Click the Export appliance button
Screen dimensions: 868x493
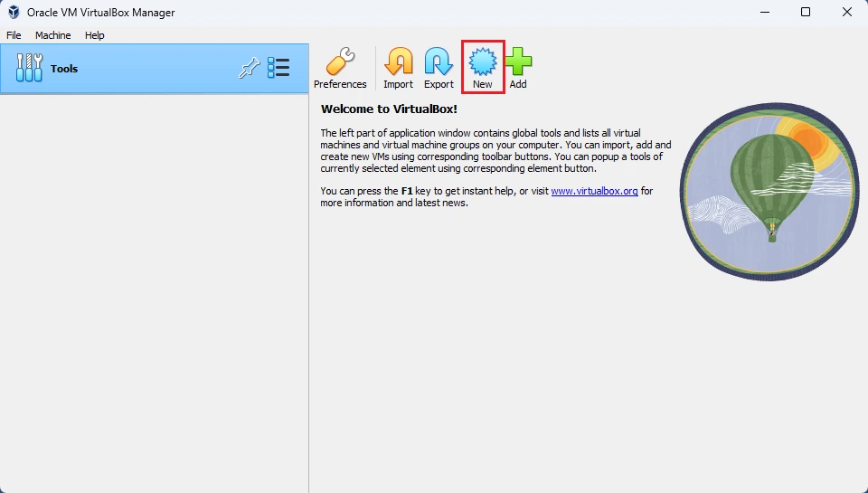pyautogui.click(x=439, y=68)
